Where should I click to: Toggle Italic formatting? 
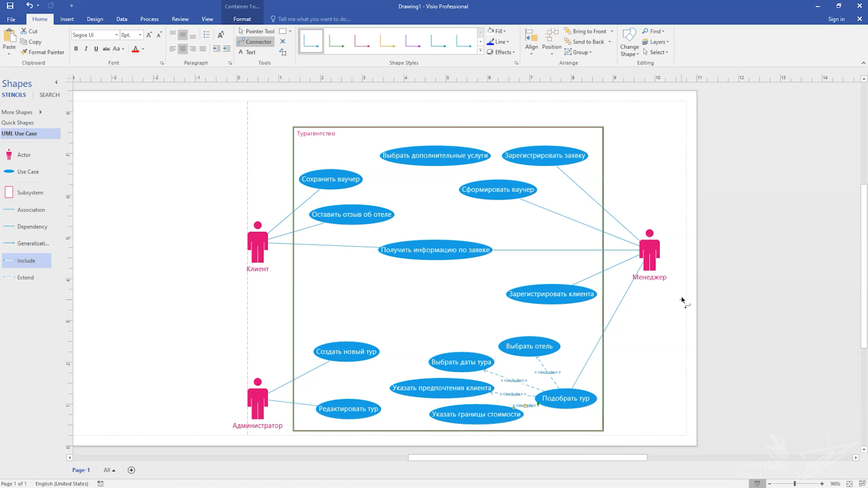point(86,49)
